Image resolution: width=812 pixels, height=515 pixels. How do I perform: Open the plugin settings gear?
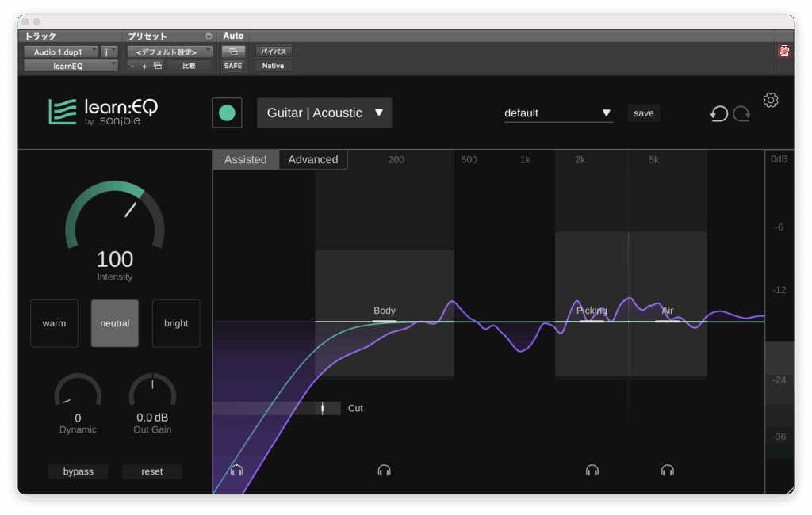(771, 100)
